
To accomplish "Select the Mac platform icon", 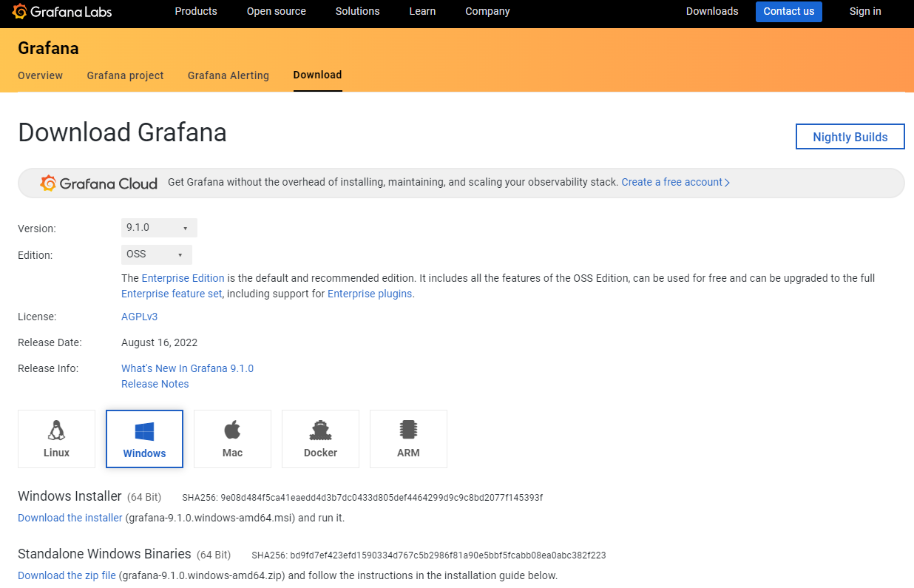I will pos(232,439).
